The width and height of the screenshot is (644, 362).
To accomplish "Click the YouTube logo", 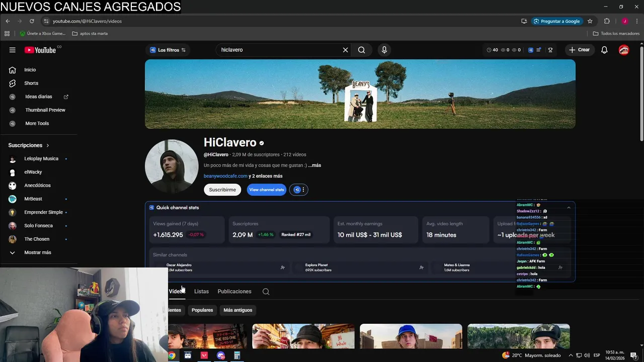I will (x=40, y=50).
